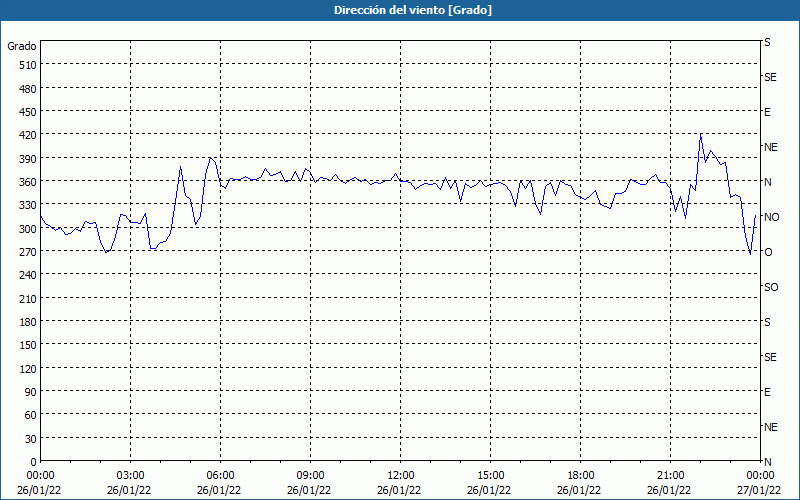The image size is (800, 500).
Task: Choose the 21:00 time axis label
Action: click(x=670, y=476)
